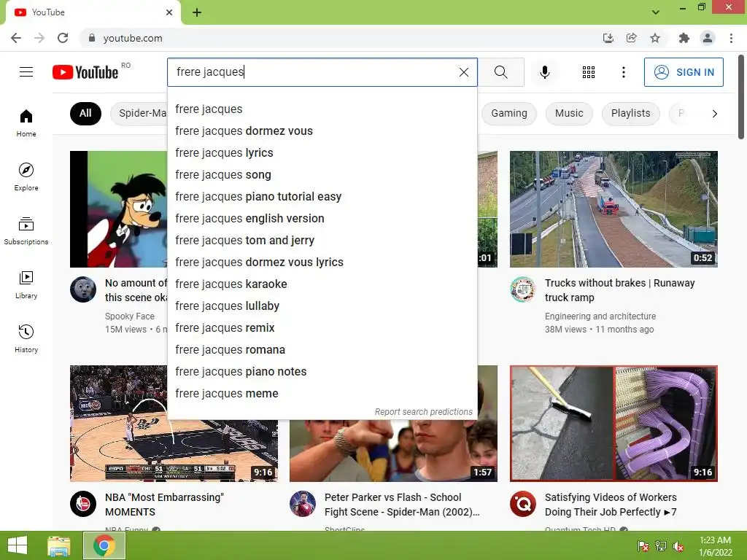Bookmark this page with the star icon
This screenshot has width=747, height=560.
click(x=655, y=38)
